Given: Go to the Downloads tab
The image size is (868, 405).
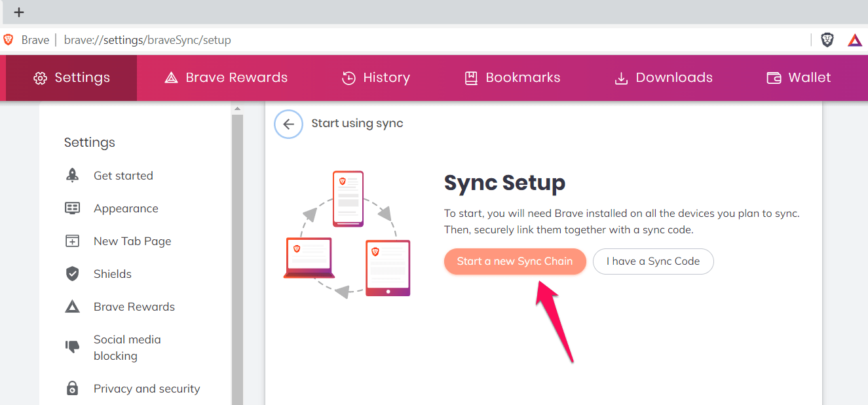Looking at the screenshot, I should (663, 77).
